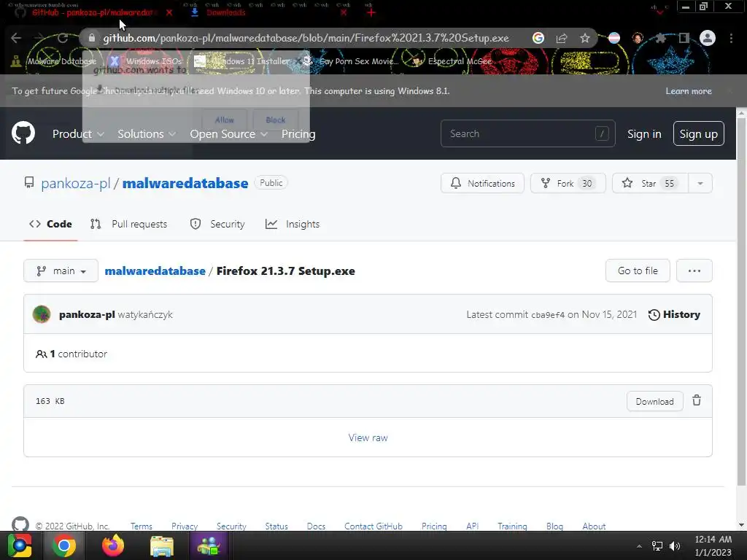Bookmark this page with star icon

[x=585, y=38]
